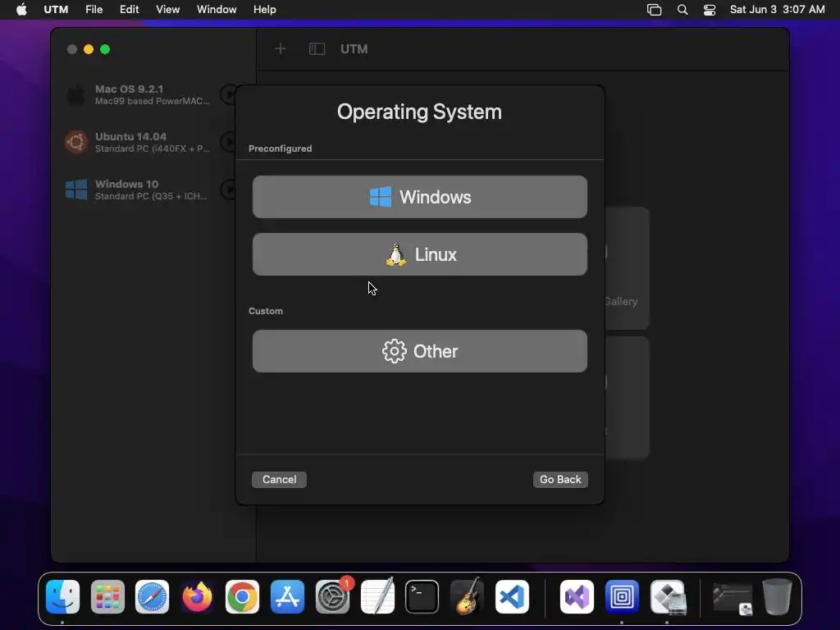Open Control Center from menu bar
Screen dimensions: 840x630
point(710,10)
